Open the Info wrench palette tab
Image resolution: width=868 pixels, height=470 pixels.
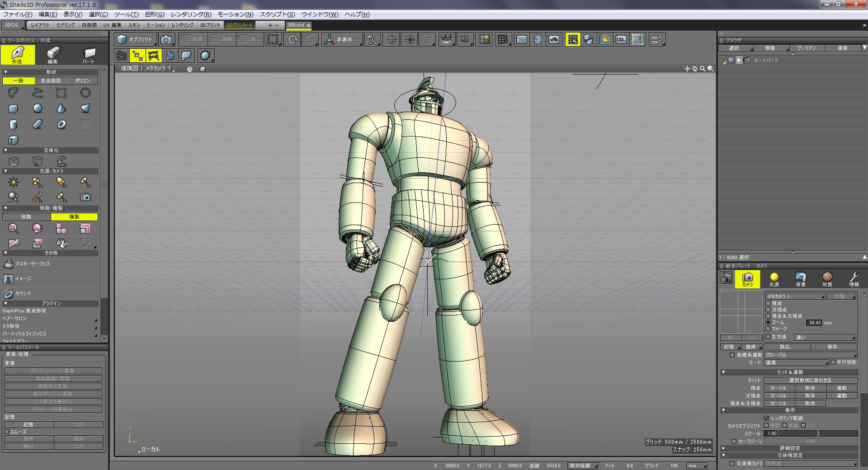[854, 279]
